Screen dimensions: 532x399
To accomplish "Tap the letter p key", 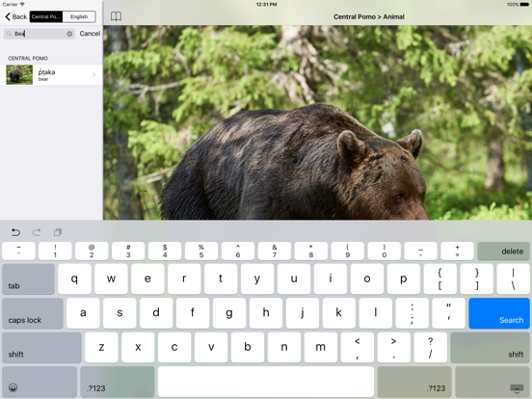I will click(404, 279).
